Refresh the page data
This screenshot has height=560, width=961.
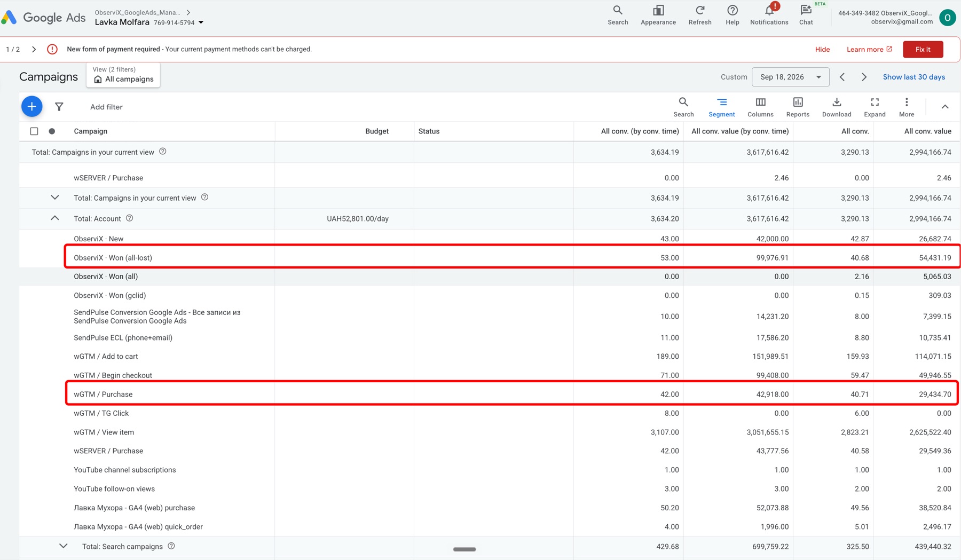click(700, 15)
